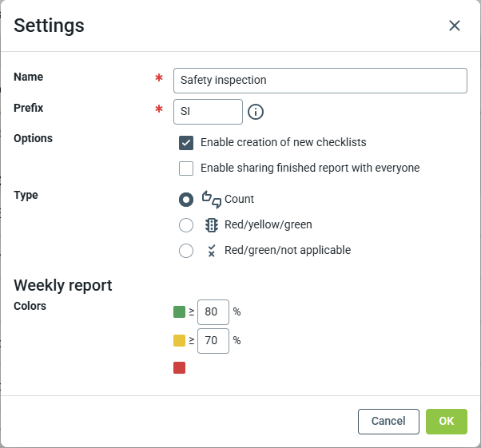481x448 pixels.
Task: Focus the Name field containing Safety inspection
Action: click(x=320, y=81)
